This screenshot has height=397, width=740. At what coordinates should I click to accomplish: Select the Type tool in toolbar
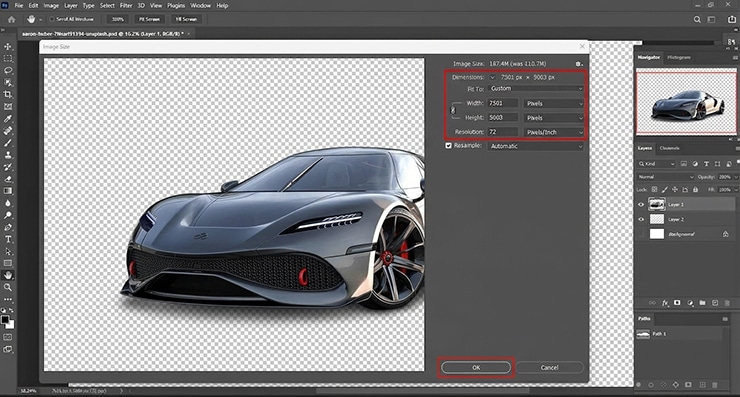(8, 239)
